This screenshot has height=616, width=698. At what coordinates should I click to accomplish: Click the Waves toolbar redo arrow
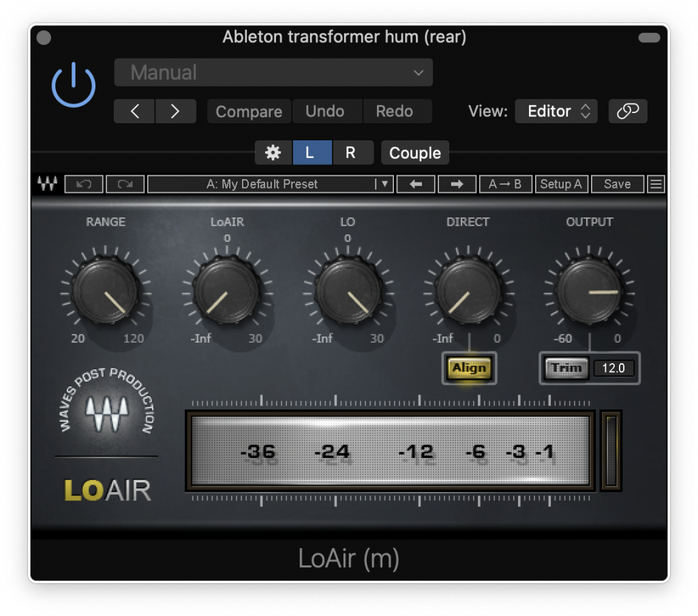(x=125, y=184)
